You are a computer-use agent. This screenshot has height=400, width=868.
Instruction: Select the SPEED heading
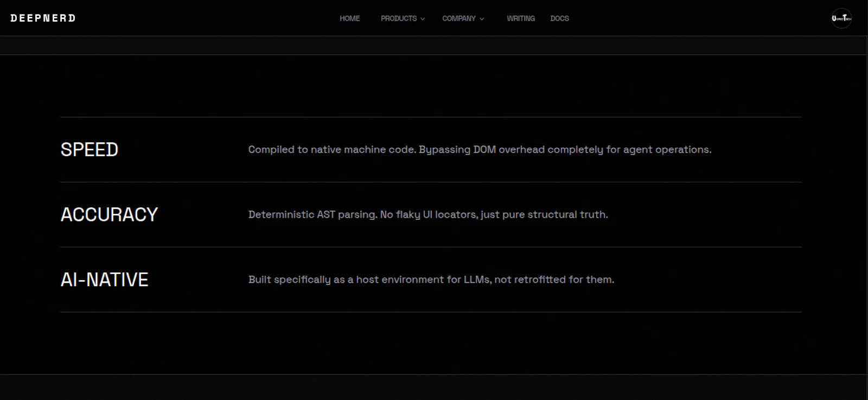point(90,150)
